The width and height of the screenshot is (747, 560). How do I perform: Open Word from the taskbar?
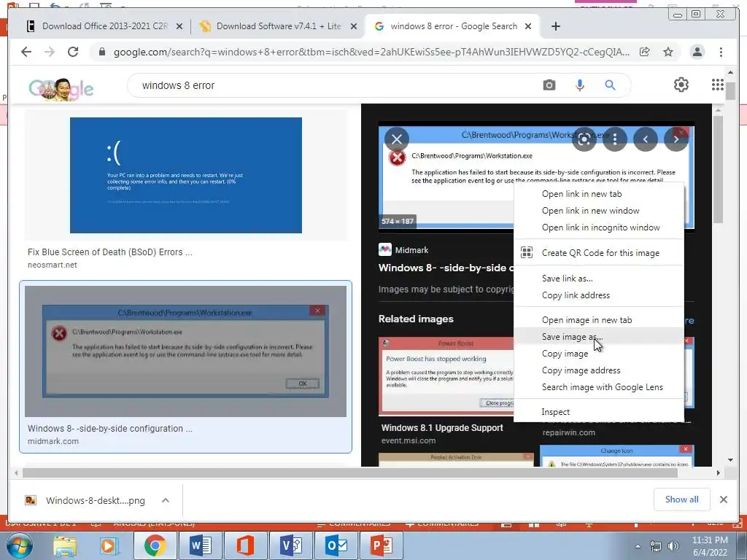coord(201,545)
